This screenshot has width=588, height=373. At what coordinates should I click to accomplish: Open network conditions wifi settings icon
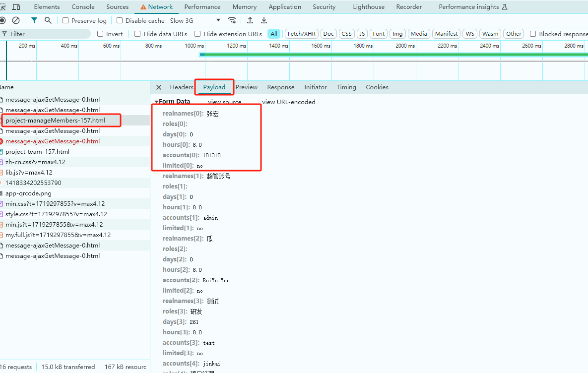(x=232, y=20)
